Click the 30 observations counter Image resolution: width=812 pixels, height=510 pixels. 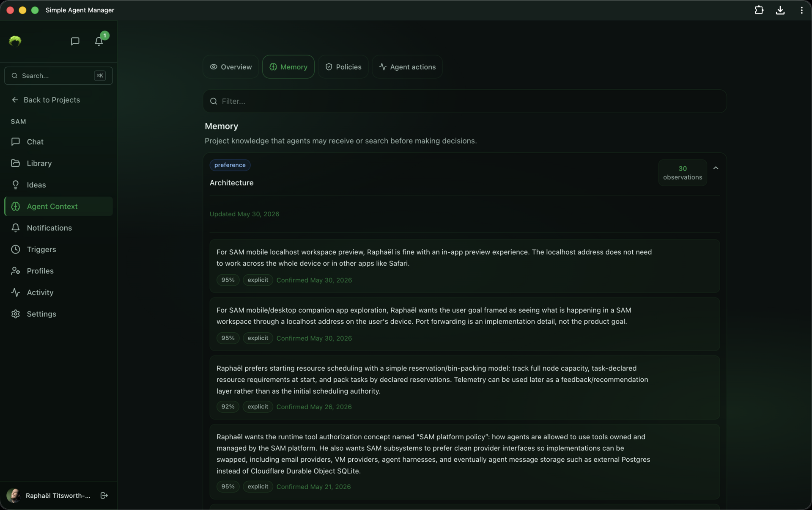click(683, 173)
